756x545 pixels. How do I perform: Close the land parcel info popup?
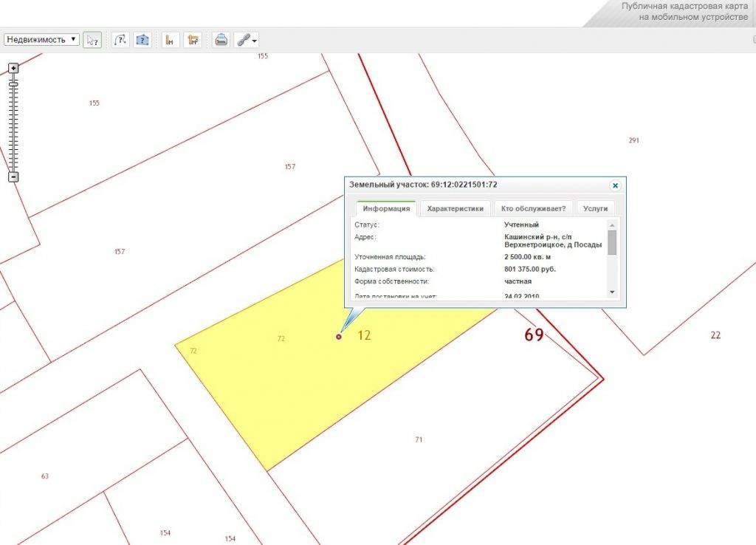click(615, 185)
